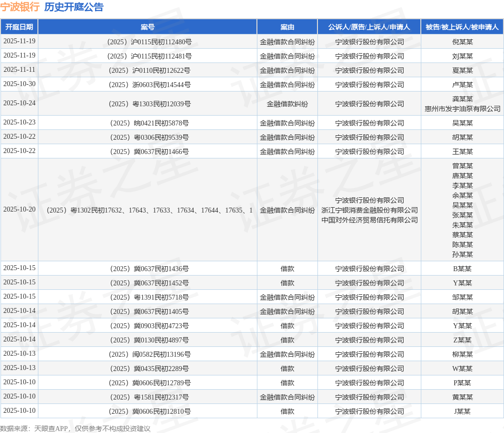Click defendant 黄某某
Image resolution: width=504 pixels, height=433 pixels.
pos(463,397)
